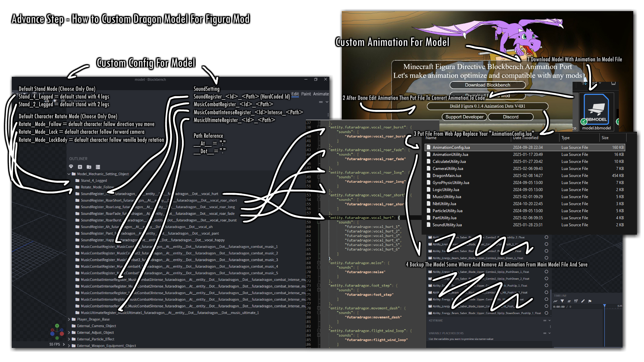Image resolution: width=644 pixels, height=362 pixels.
Task: Toggle the circle for Combo2_Down_Down_1_Float animation
Action: 546,258
